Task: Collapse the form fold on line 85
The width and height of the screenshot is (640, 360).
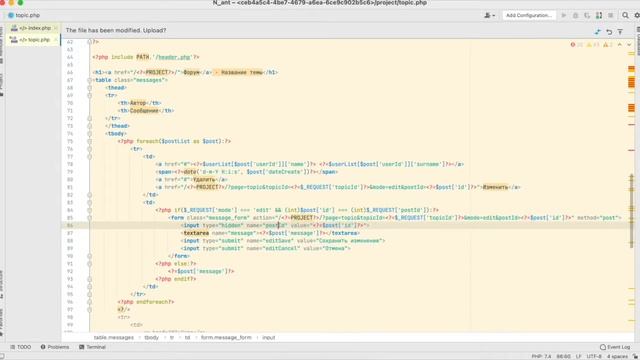Action: 89,218
